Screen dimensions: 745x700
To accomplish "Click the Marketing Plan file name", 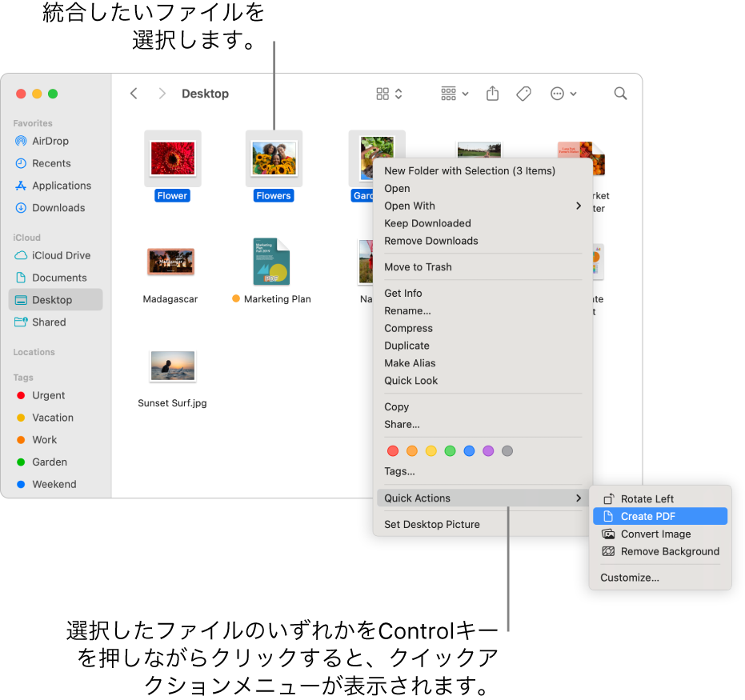I will pyautogui.click(x=278, y=299).
